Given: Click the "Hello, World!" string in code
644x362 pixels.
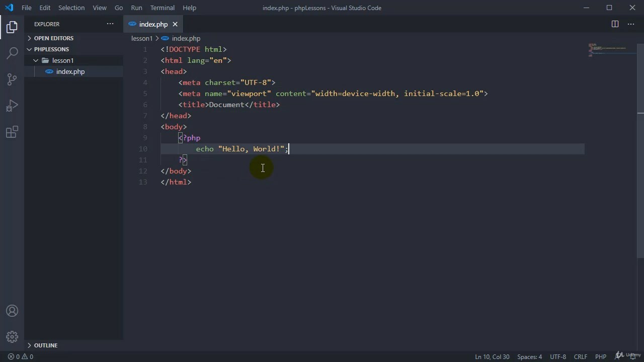Looking at the screenshot, I should point(252,149).
